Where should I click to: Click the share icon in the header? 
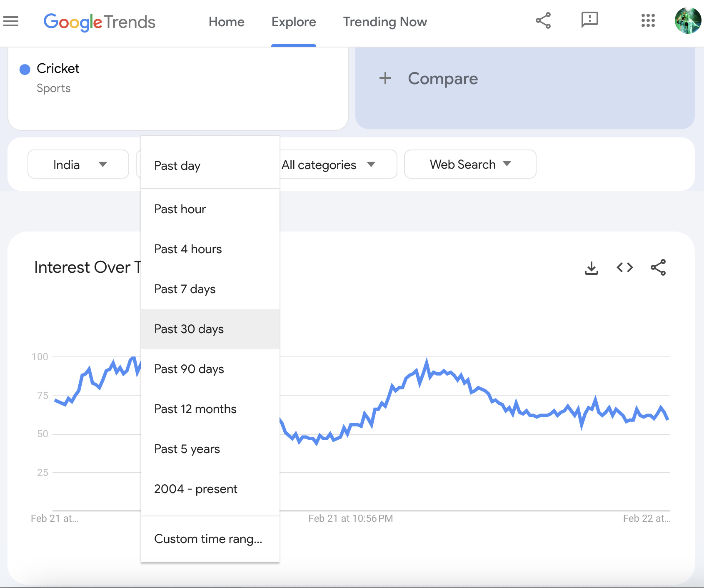543,20
